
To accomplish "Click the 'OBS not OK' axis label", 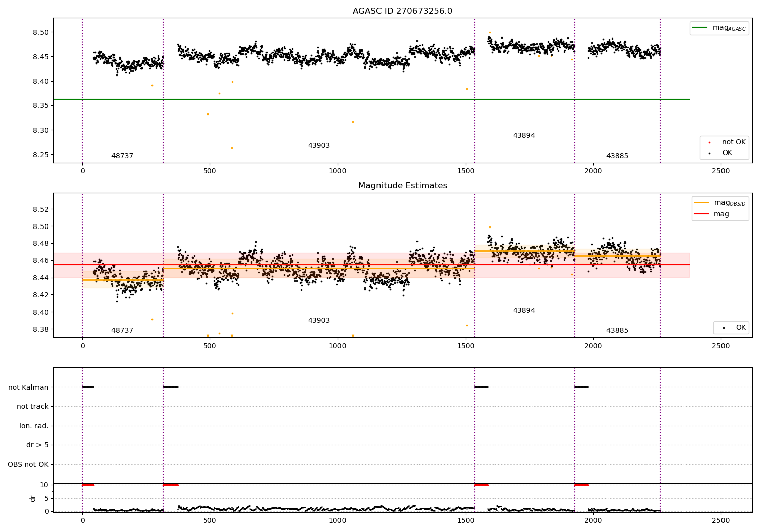I will [x=28, y=464].
